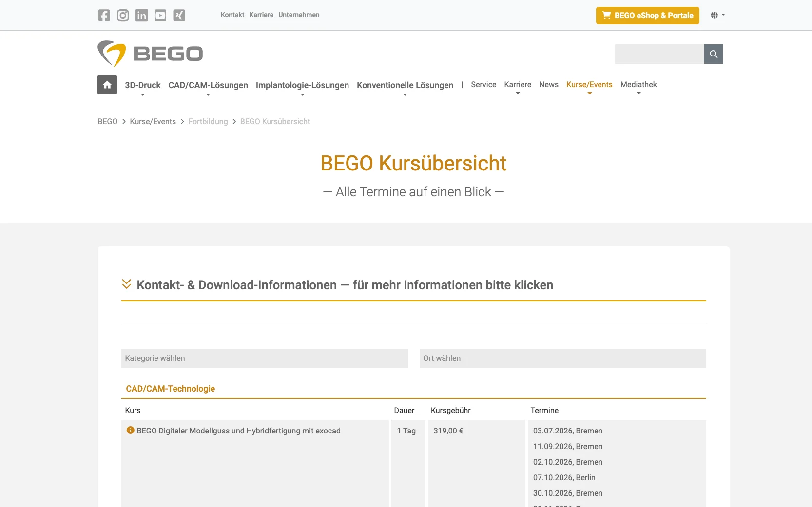Expand Karriere in main navigation
The width and height of the screenshot is (812, 507).
pyautogui.click(x=518, y=86)
